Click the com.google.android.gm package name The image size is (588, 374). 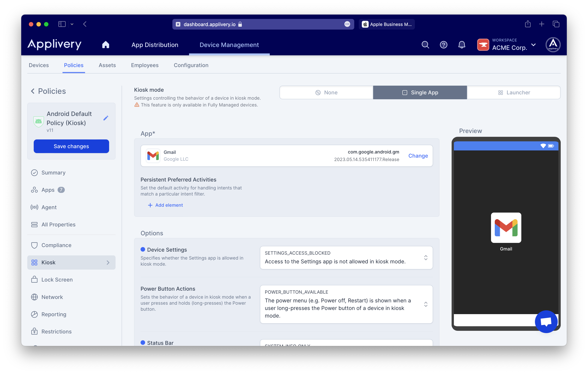[373, 152]
